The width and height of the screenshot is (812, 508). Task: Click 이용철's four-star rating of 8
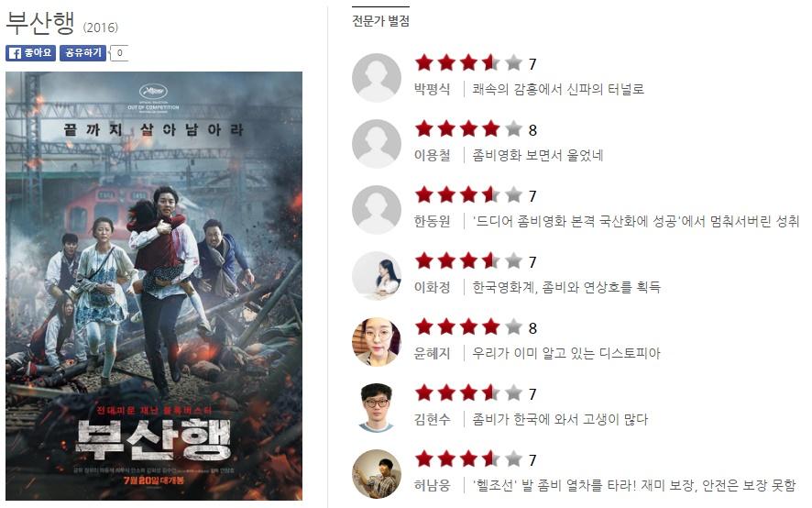(x=476, y=129)
